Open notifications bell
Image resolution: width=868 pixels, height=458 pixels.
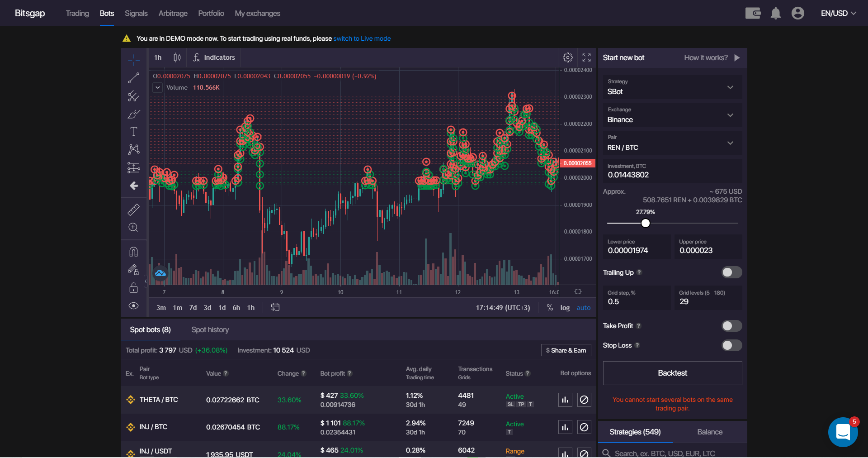coord(776,13)
